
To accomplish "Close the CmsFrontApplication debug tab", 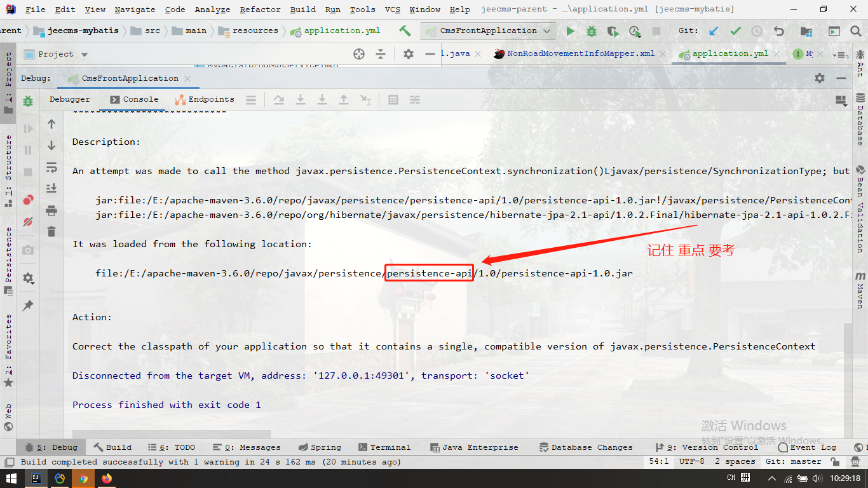I will click(187, 78).
